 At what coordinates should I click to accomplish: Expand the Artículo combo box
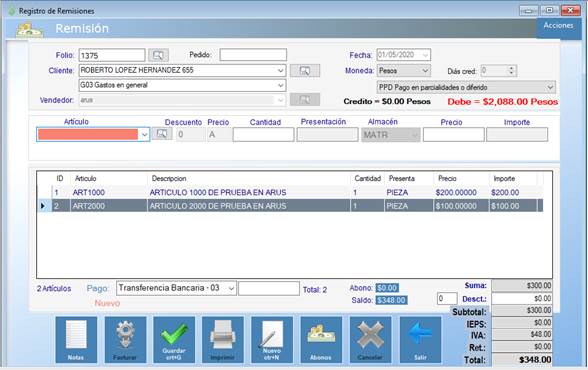[144, 135]
